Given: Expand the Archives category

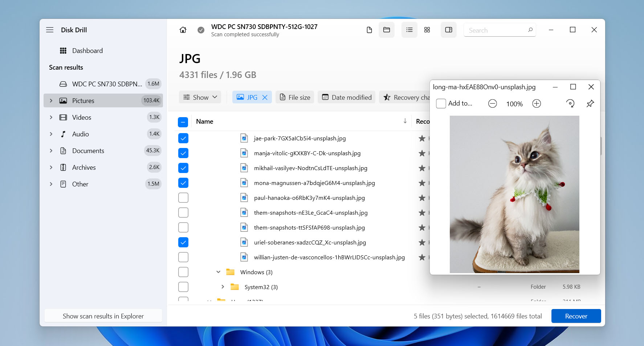Looking at the screenshot, I should click(x=51, y=167).
